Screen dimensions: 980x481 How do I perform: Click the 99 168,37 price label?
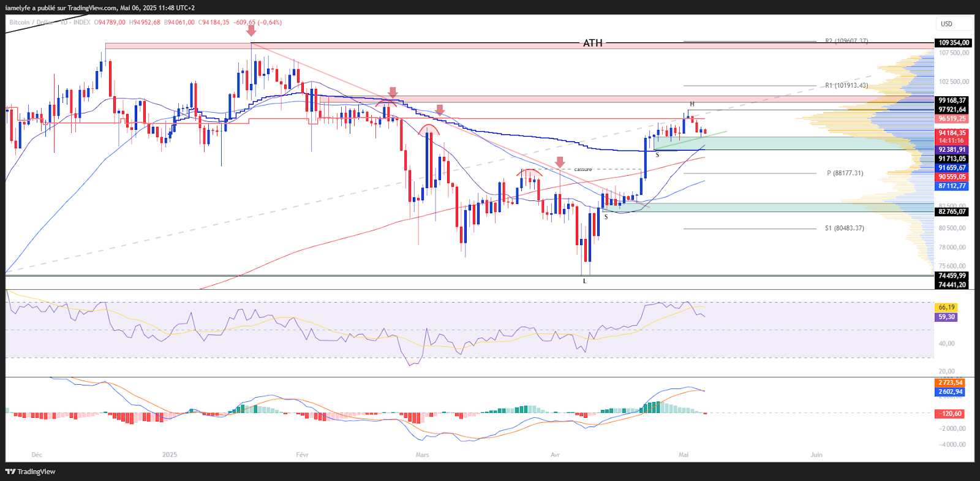952,100
